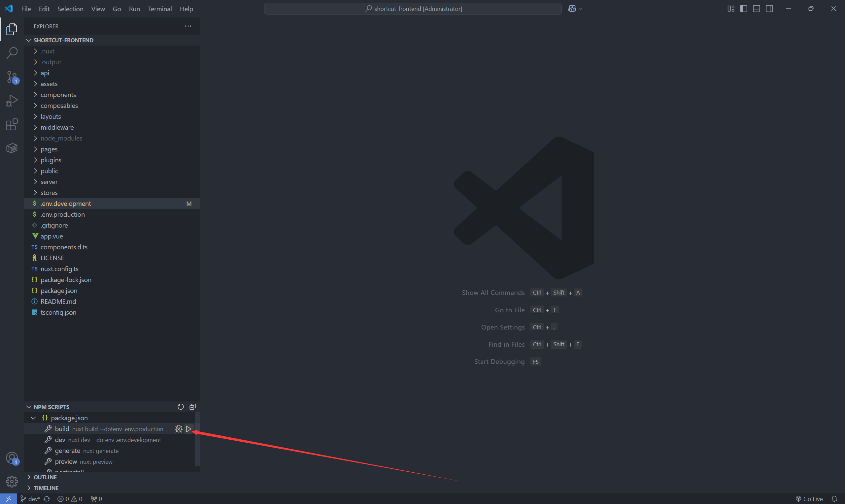Open the Accounts menu icon

pos(12,458)
